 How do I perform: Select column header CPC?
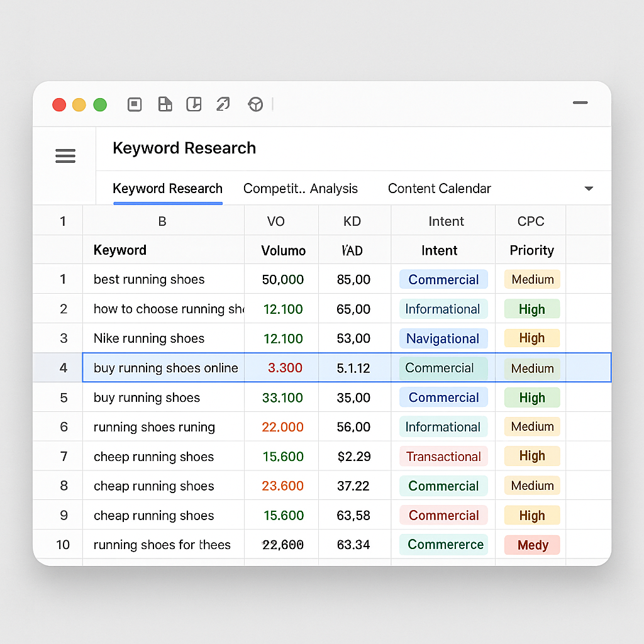pyautogui.click(x=530, y=221)
